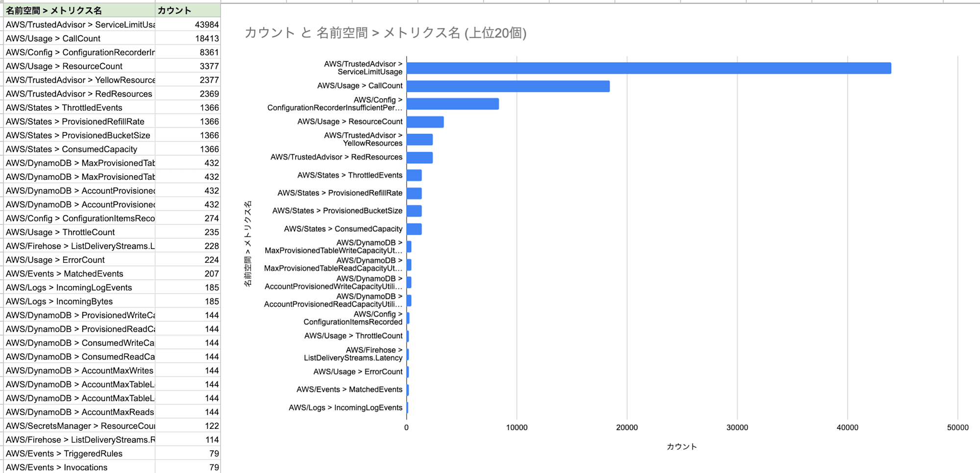Select the count value 274
This screenshot has height=473, width=980.
[x=188, y=218]
